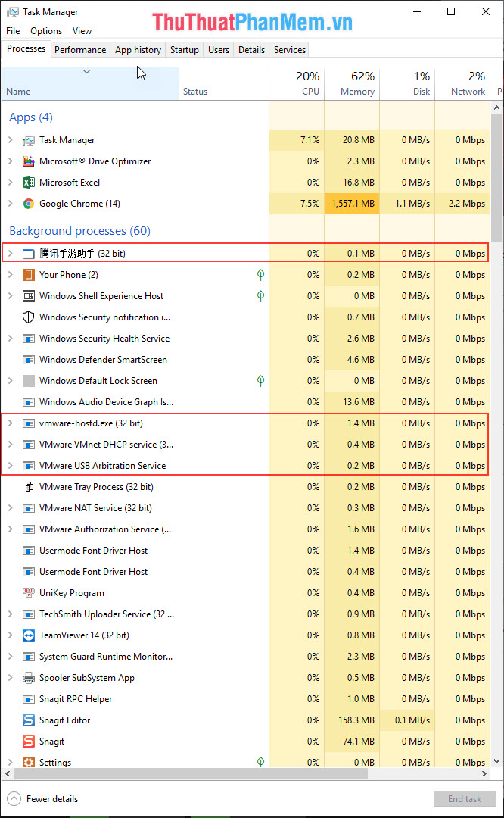Switch to the Performance tab
The image size is (504, 818).
pos(80,49)
